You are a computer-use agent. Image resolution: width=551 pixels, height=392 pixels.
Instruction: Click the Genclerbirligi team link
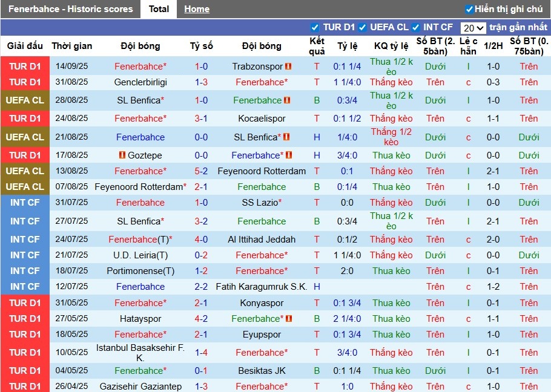(140, 82)
